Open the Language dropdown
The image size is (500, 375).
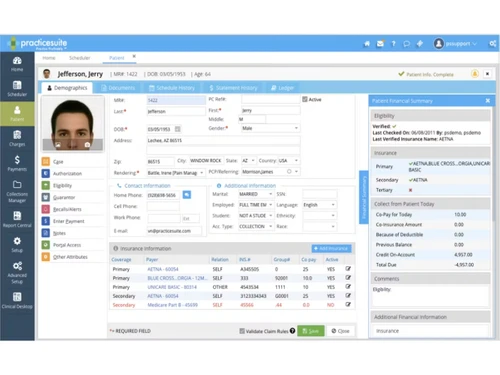coord(319,205)
